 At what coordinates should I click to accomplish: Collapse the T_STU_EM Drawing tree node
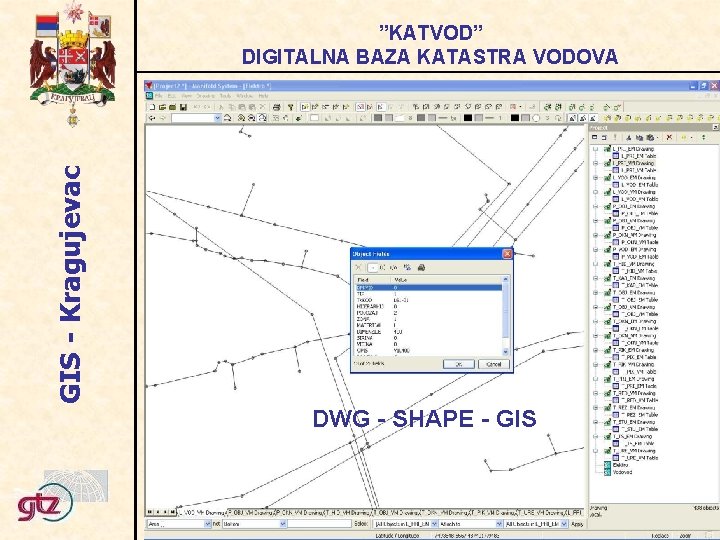tap(596, 422)
